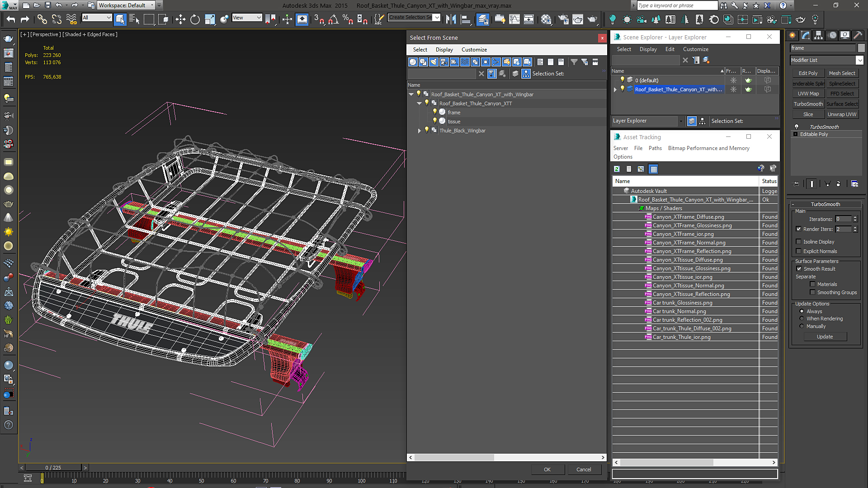This screenshot has width=868, height=488.
Task: Click the Redo arrow in main toolbar
Action: [25, 19]
